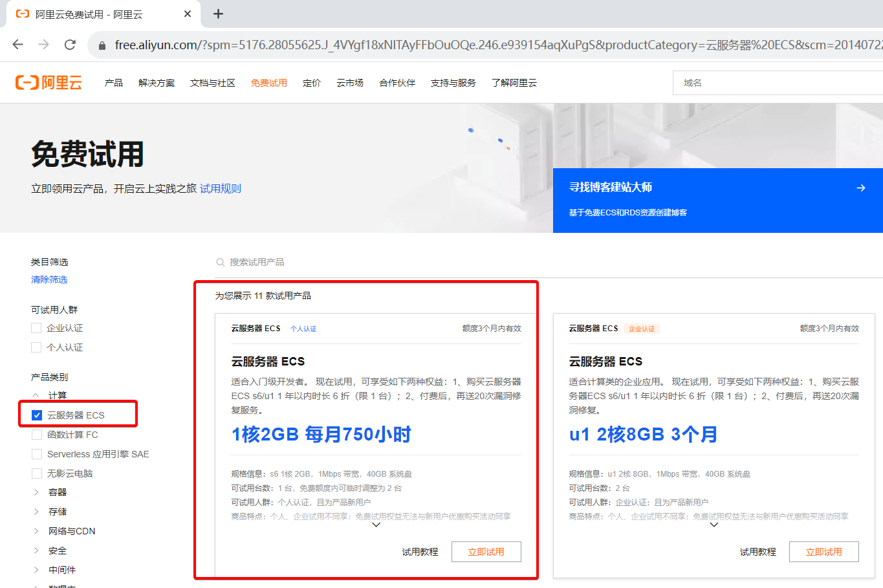This screenshot has width=883, height=588.
Task: Click the magnifier icon beside 搜索试用产品
Action: [221, 262]
